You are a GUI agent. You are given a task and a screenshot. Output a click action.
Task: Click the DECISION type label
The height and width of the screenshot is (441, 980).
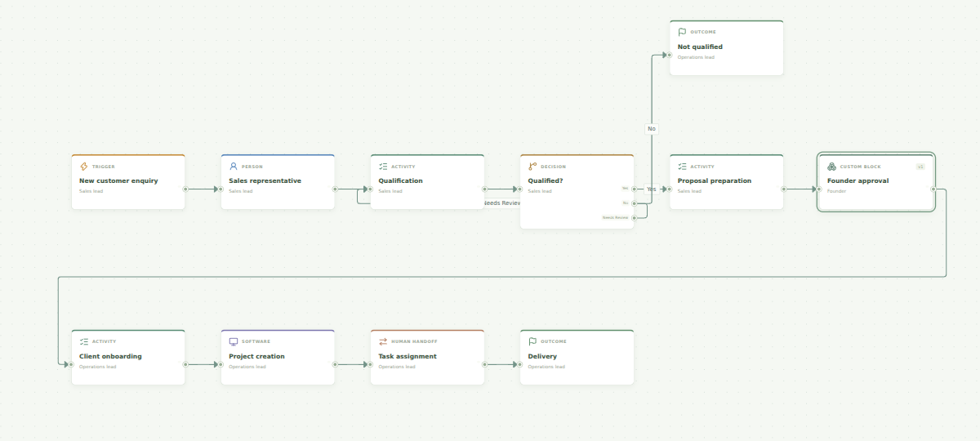pyautogui.click(x=553, y=167)
